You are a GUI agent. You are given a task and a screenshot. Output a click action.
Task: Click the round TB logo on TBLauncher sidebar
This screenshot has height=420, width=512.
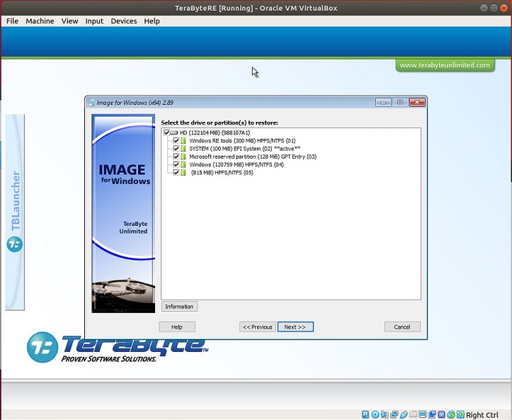pos(15,244)
